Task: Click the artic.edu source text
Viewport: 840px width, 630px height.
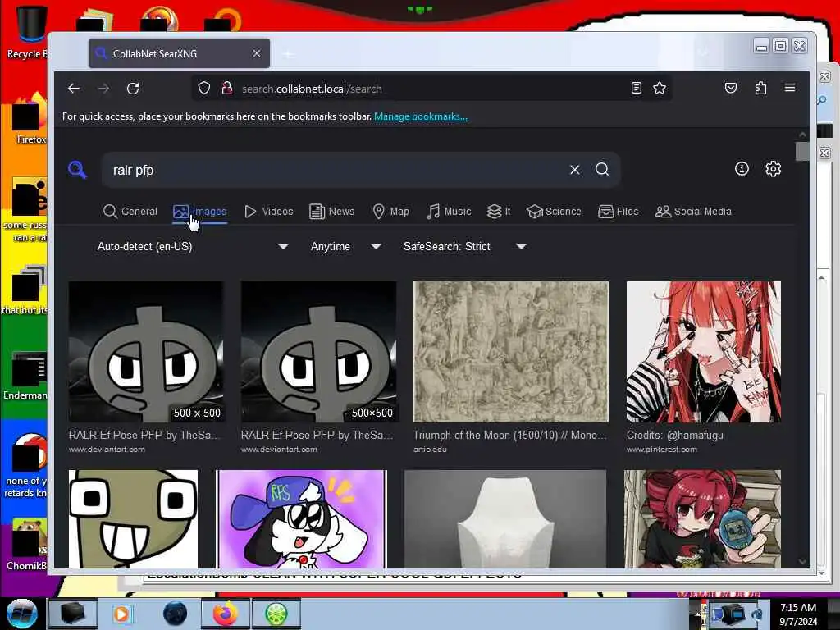Action: (x=430, y=450)
